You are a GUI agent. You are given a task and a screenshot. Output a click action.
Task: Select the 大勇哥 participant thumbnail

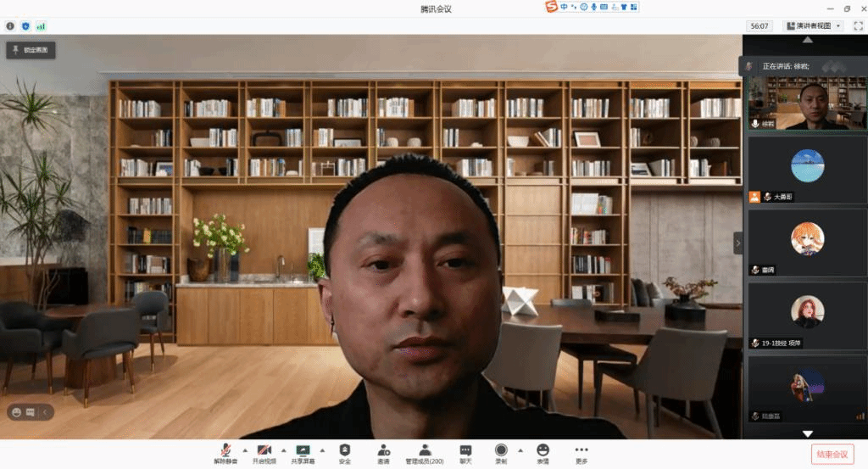click(x=807, y=169)
